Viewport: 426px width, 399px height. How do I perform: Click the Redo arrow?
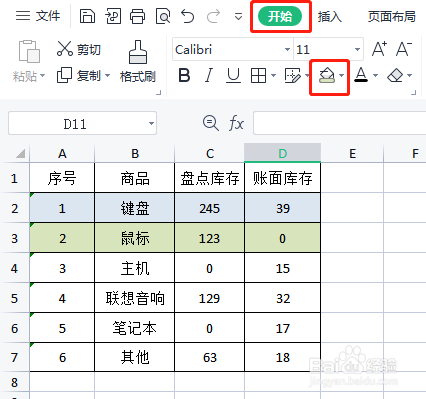pos(213,16)
